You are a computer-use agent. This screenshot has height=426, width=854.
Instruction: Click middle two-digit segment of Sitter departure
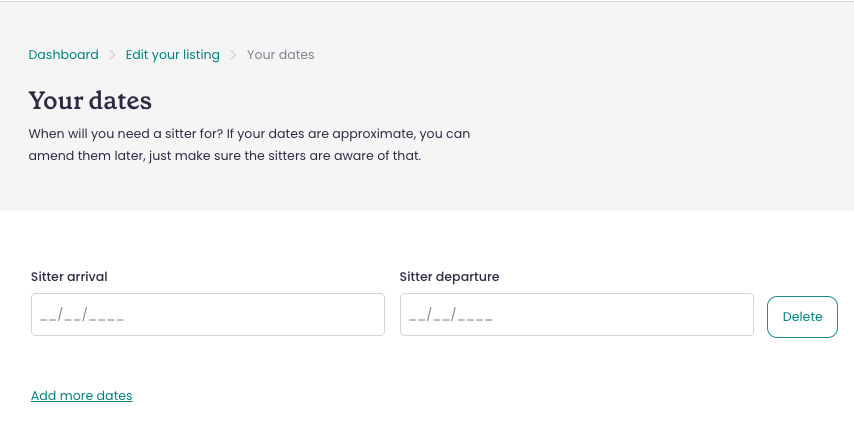(x=441, y=316)
